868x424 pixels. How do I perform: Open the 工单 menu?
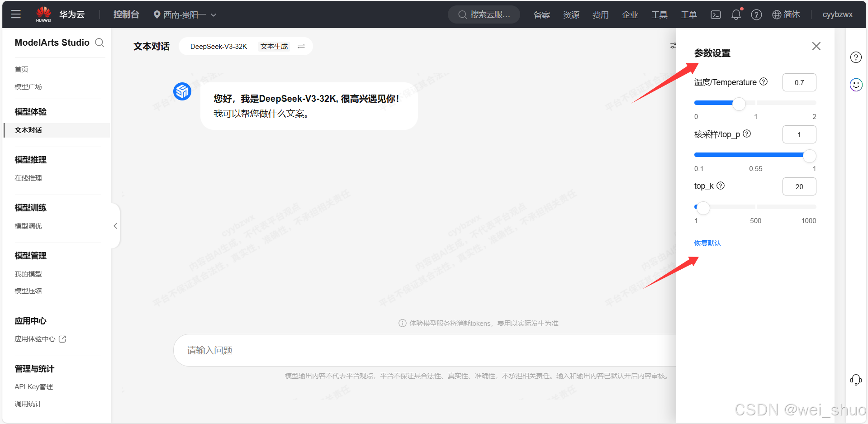pyautogui.click(x=688, y=15)
